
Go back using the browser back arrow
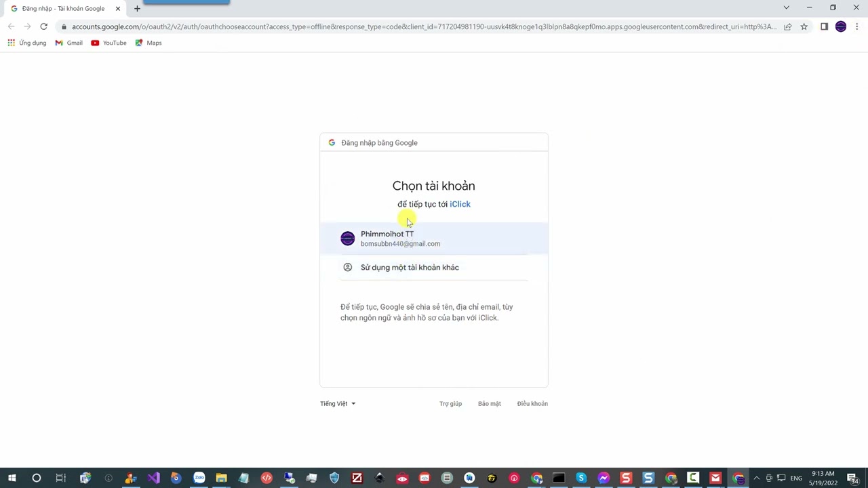coord(11,26)
